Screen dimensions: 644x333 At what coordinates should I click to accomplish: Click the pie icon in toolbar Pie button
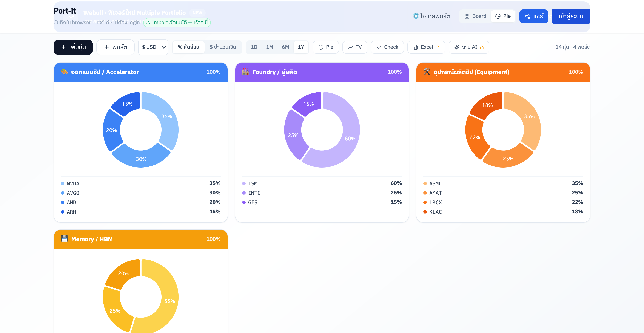(321, 47)
